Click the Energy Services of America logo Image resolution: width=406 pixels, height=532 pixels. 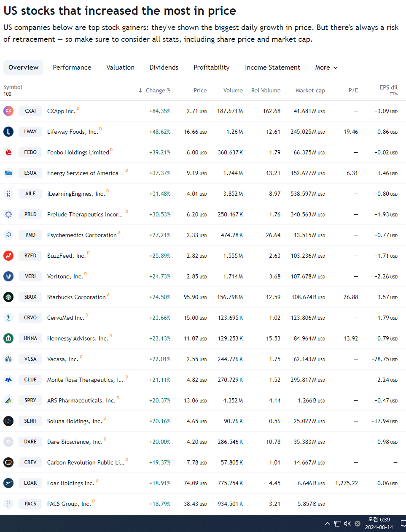tap(8, 173)
